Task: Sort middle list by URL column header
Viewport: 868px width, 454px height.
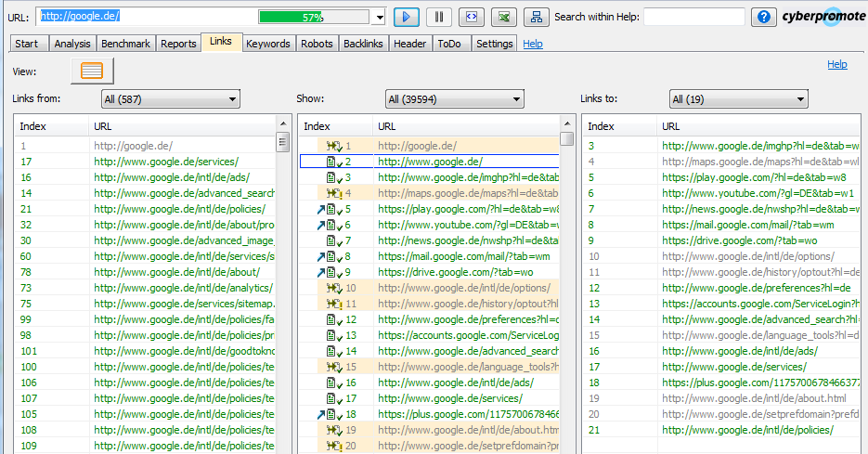Action: [x=466, y=126]
